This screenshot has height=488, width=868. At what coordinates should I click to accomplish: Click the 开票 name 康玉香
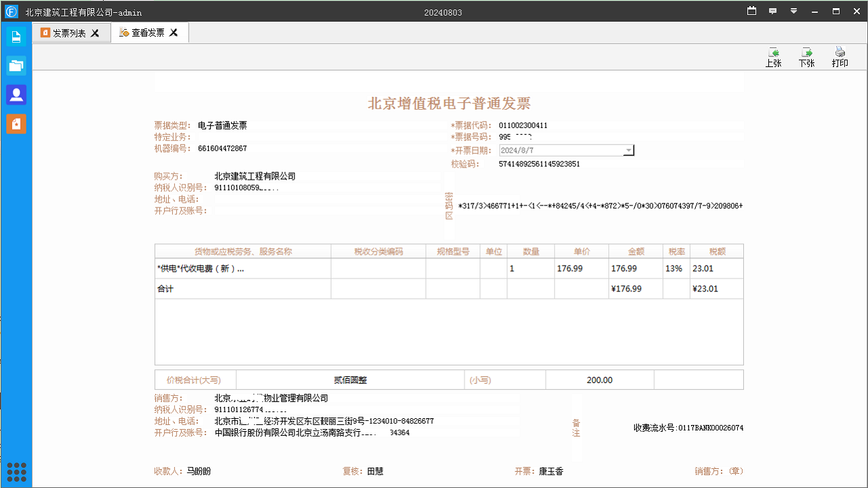pos(551,471)
